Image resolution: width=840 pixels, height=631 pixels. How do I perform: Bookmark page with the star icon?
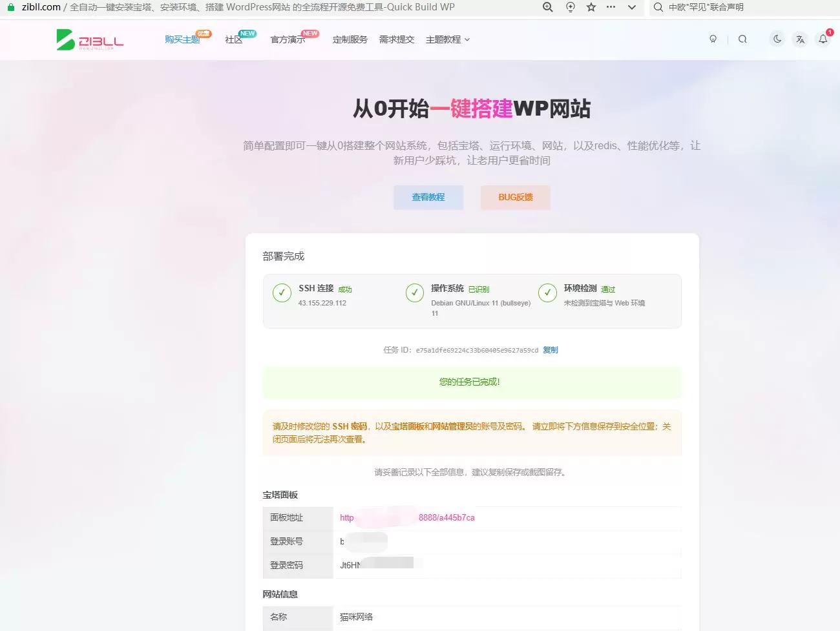(591, 7)
